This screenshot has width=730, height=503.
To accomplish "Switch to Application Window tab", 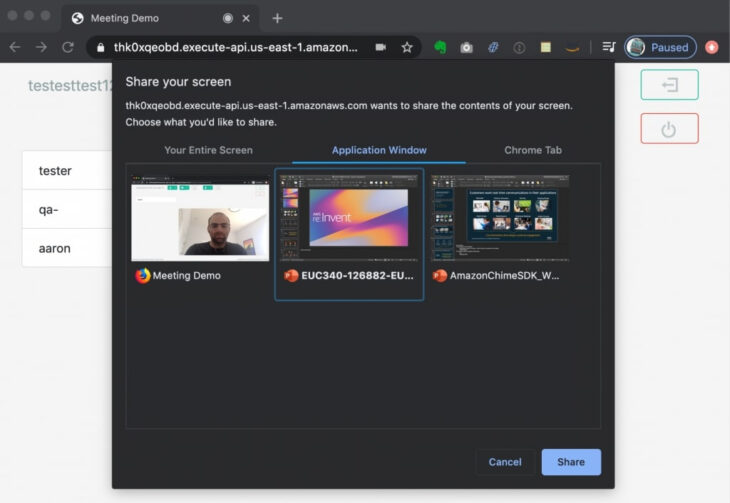I will 379,150.
